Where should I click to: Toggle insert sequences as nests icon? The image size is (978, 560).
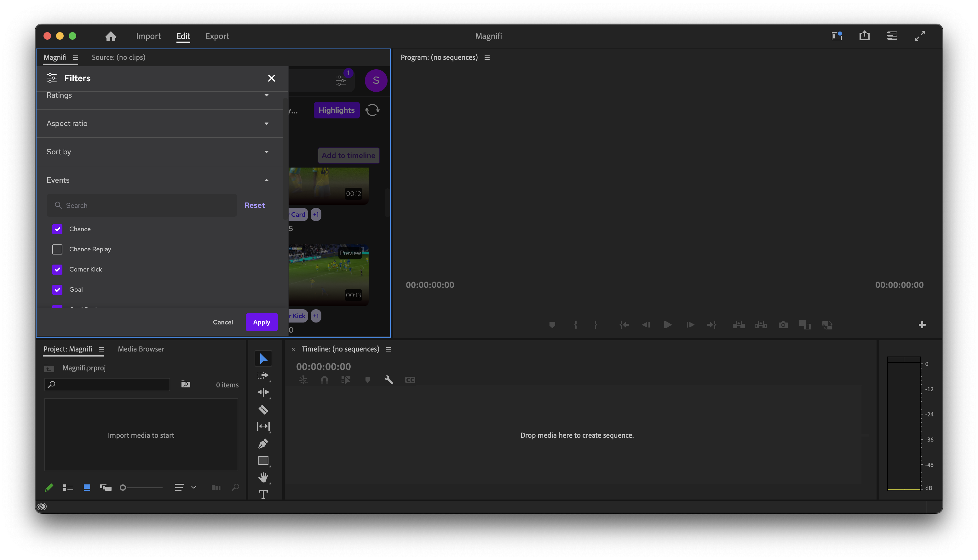303,380
